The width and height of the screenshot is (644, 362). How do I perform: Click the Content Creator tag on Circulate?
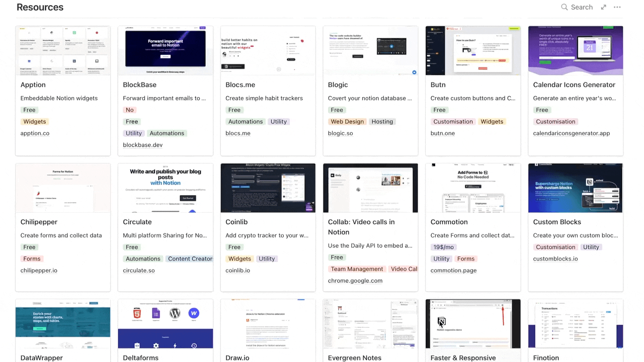189,259
